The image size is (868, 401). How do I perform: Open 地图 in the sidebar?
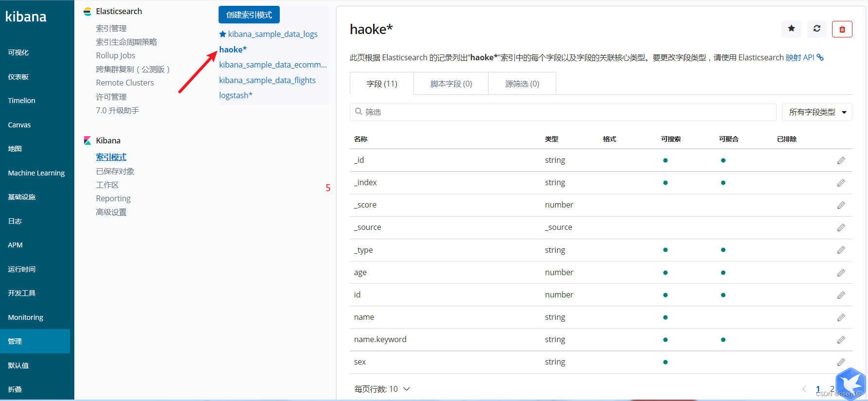click(15, 149)
